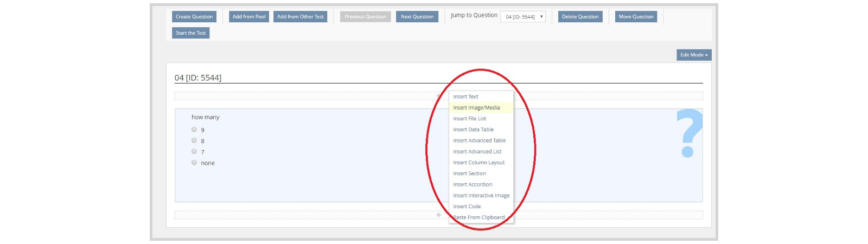The width and height of the screenshot is (868, 244).
Task: Select radio button for answer 8
Action: [x=194, y=140]
